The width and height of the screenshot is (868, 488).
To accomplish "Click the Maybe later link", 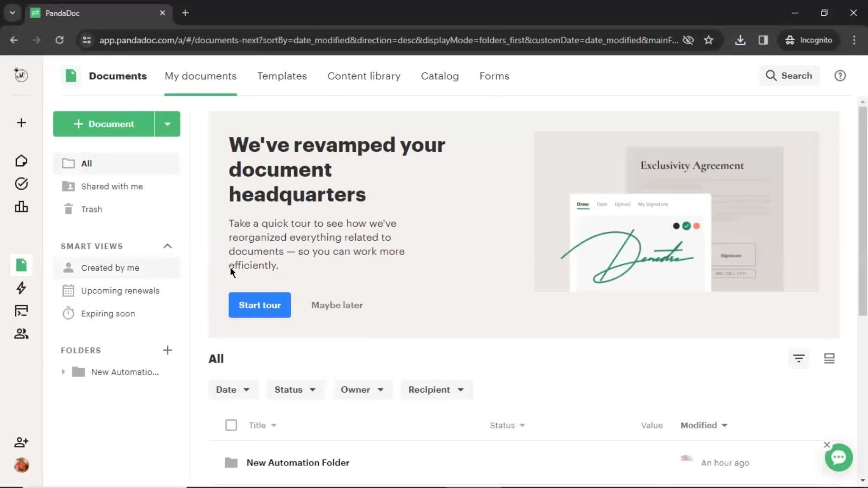I will [x=337, y=305].
